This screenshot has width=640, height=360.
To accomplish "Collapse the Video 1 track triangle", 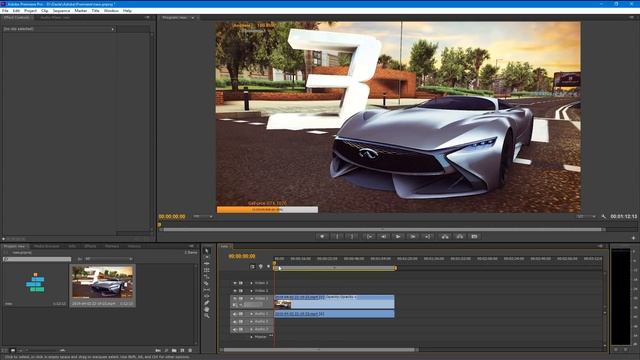I will coord(251,298).
